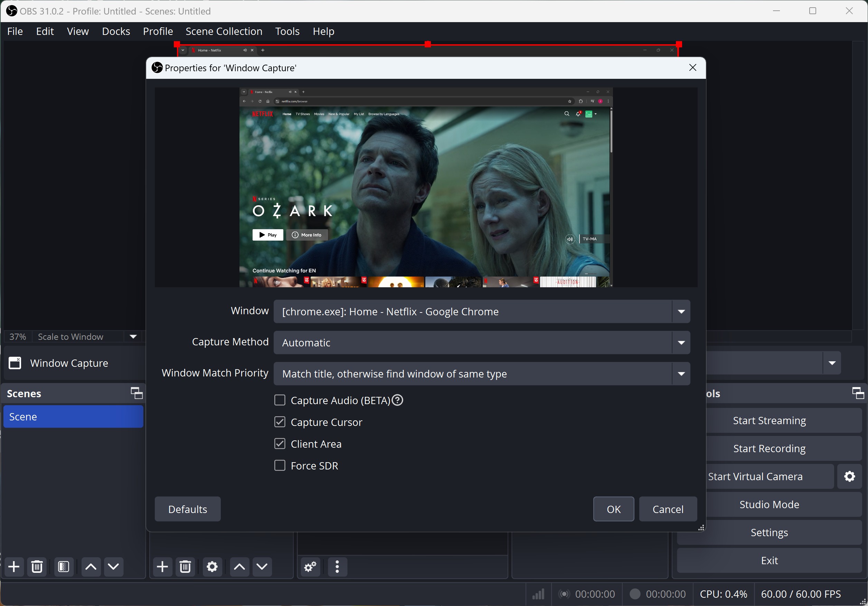Open the Window selection dropdown
868x606 pixels.
point(482,311)
